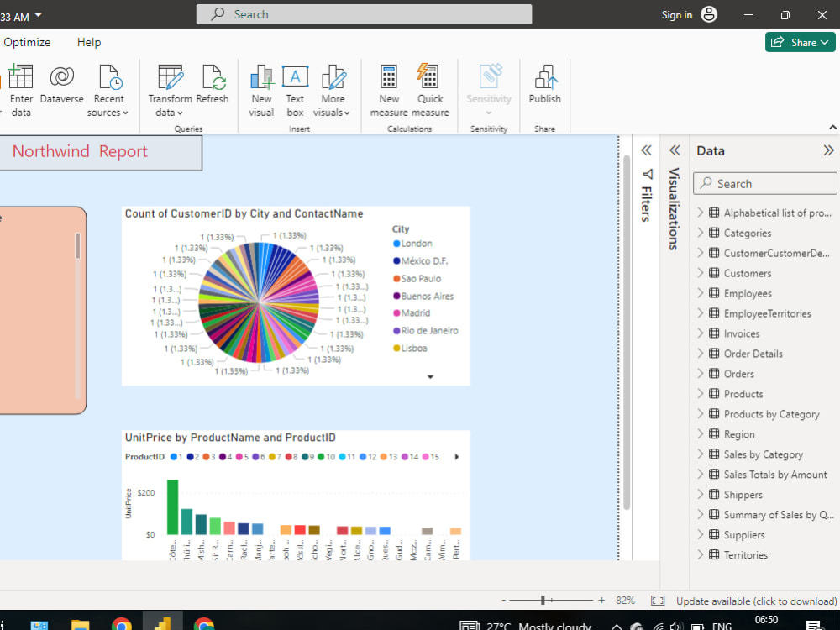The width and height of the screenshot is (840, 630).
Task: Open Recent sources list
Action: point(108,91)
